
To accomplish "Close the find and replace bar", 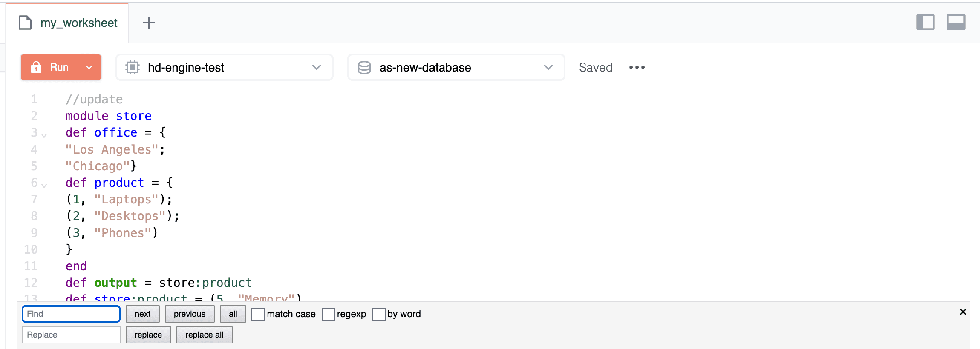I will coord(963,312).
